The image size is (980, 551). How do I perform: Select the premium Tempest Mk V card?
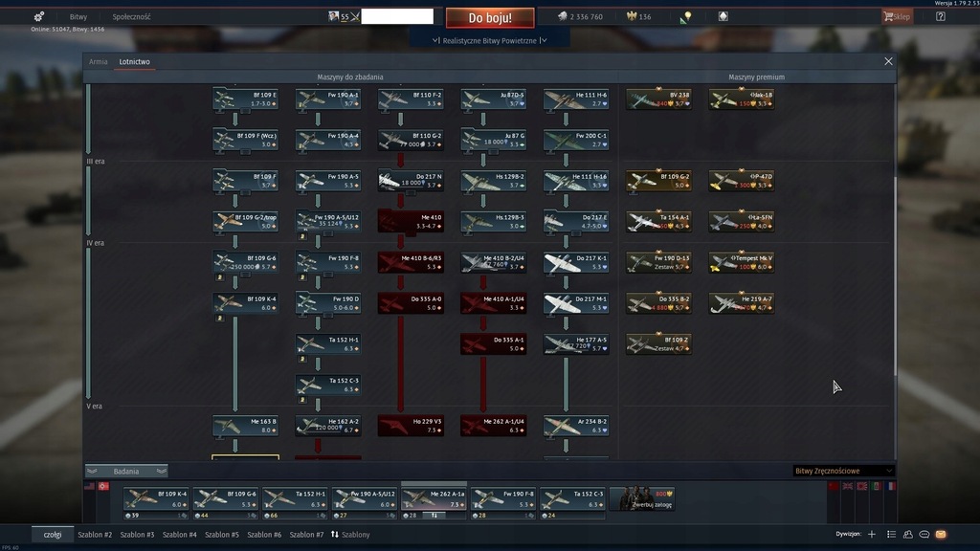742,262
